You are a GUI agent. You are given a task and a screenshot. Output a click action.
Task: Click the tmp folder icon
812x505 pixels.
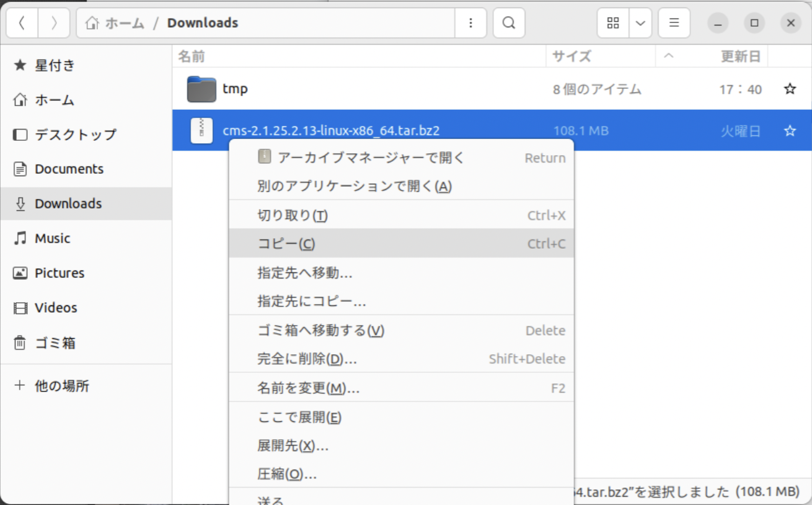pyautogui.click(x=201, y=89)
